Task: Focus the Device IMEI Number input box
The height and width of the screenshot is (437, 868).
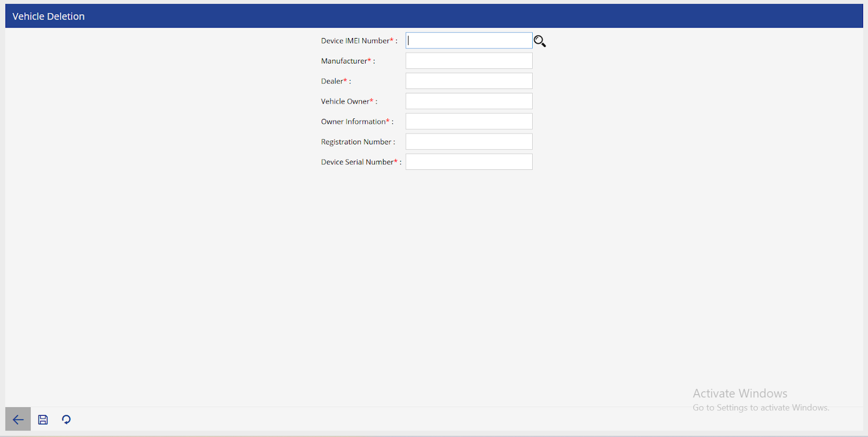Action: 469,41
